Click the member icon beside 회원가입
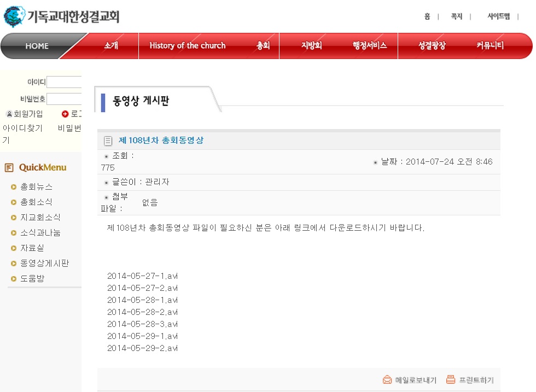Screen dimensions: 536x392 tap(9, 114)
